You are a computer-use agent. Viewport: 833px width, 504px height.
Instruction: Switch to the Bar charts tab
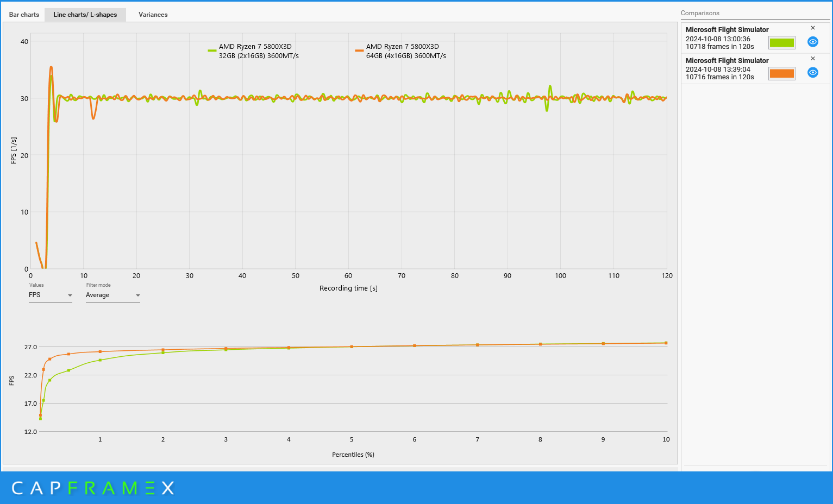coord(24,15)
